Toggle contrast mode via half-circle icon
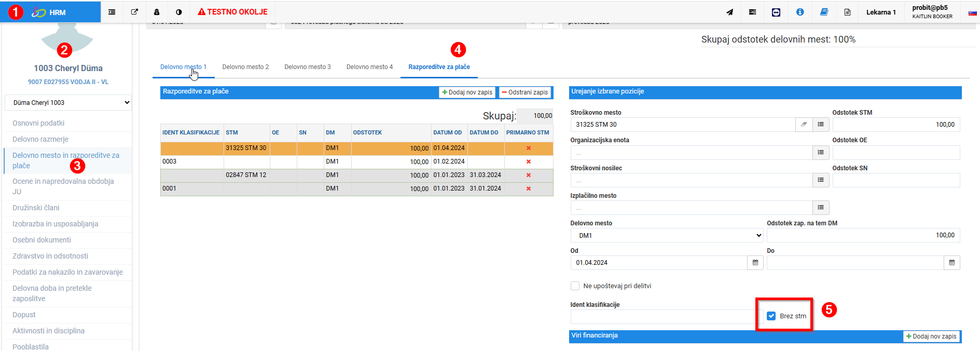The height and width of the screenshot is (351, 980). pos(179,12)
